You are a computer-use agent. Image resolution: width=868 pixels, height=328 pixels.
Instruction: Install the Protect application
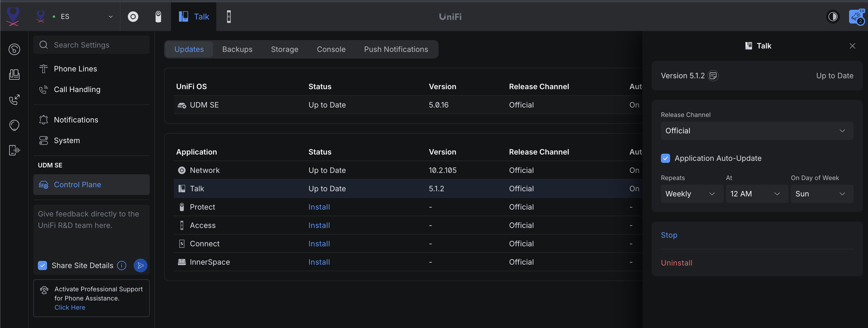(319, 207)
